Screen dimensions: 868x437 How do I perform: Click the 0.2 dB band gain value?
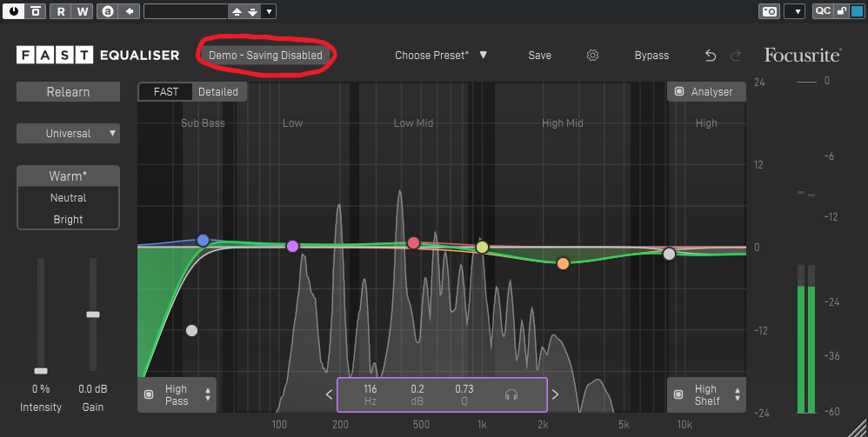[417, 389]
